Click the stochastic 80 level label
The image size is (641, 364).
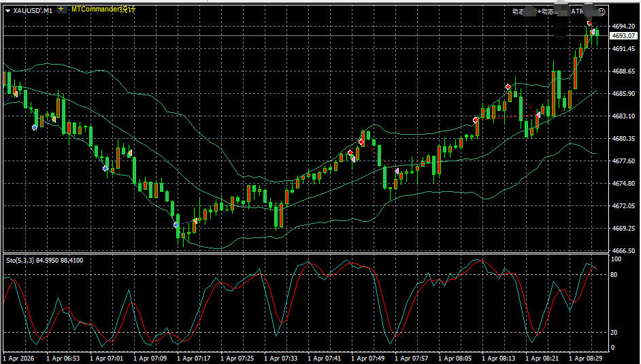[614, 275]
